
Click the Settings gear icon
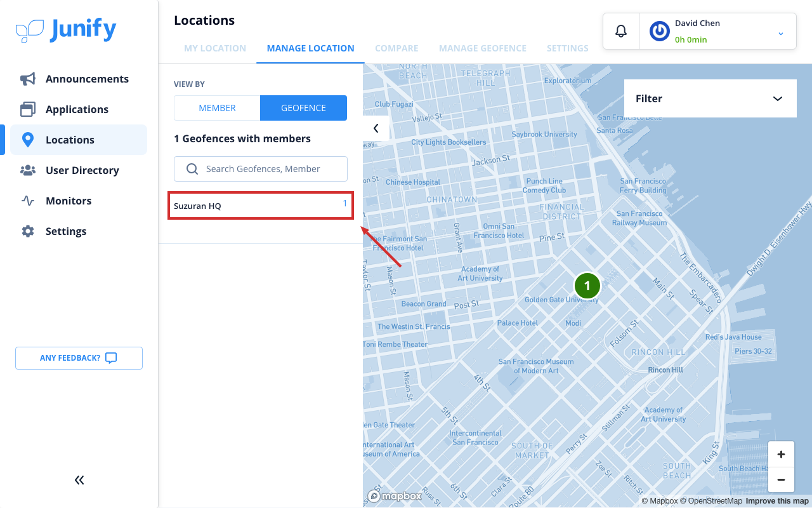coord(28,231)
